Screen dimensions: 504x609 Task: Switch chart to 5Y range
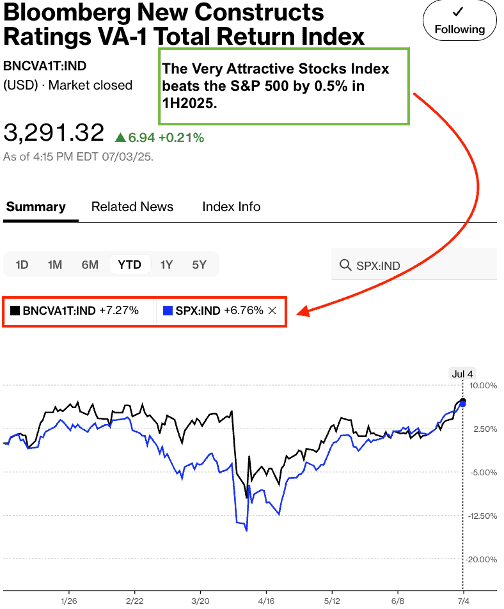[x=199, y=265]
